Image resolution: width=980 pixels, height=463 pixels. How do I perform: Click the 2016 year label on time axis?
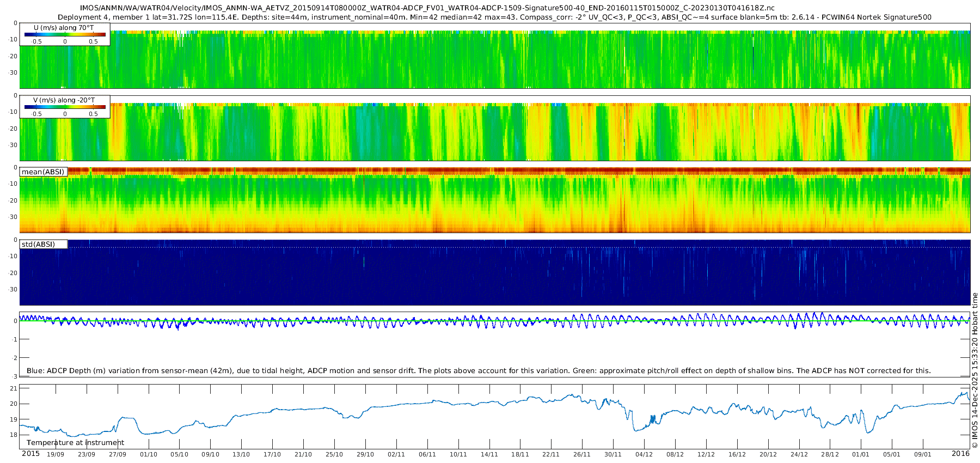[x=960, y=454]
